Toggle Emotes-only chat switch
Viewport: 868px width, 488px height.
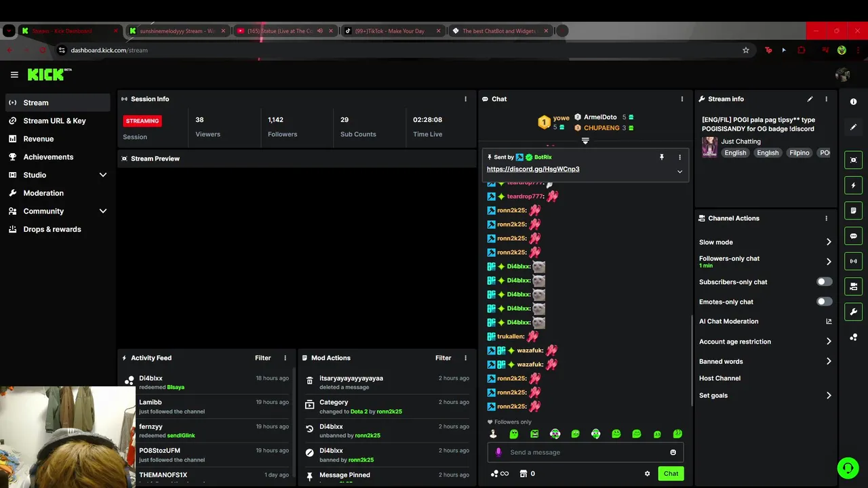tap(824, 302)
